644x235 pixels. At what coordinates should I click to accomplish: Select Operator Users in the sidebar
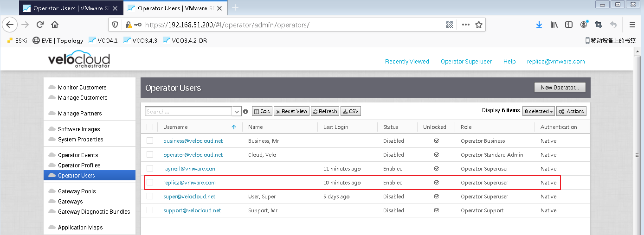[x=90, y=175]
